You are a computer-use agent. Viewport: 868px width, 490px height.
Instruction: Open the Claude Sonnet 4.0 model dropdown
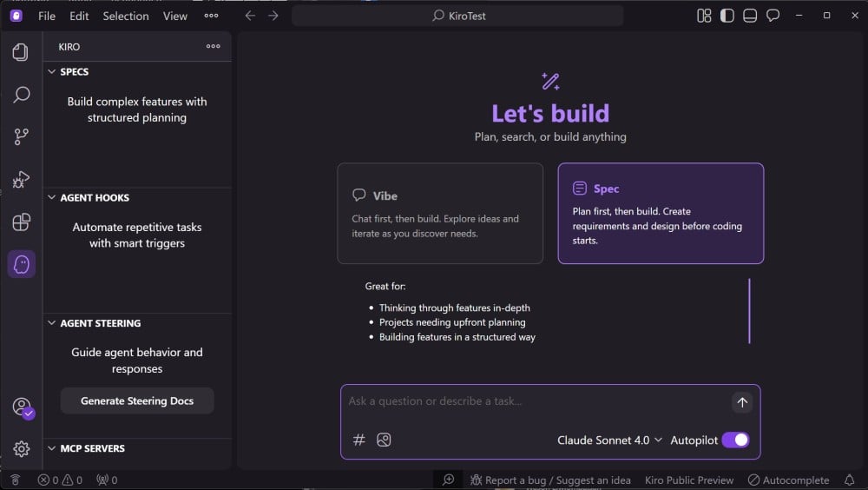609,440
